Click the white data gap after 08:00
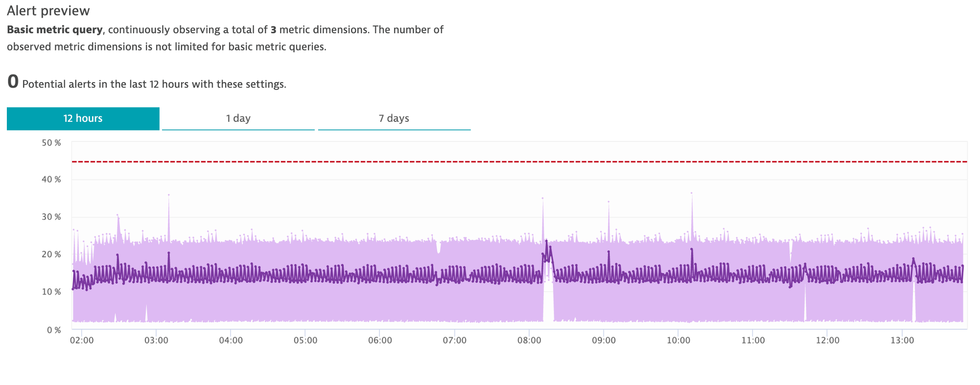This screenshot has height=385, width=980. pyautogui.click(x=549, y=298)
